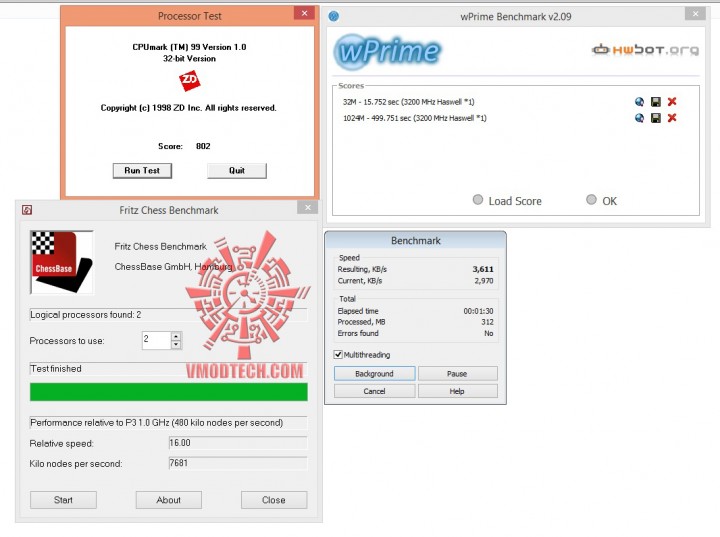Screen dimensions: 720x537
Task: Click the Kilo nodes per second value 7681
Action: point(238,463)
